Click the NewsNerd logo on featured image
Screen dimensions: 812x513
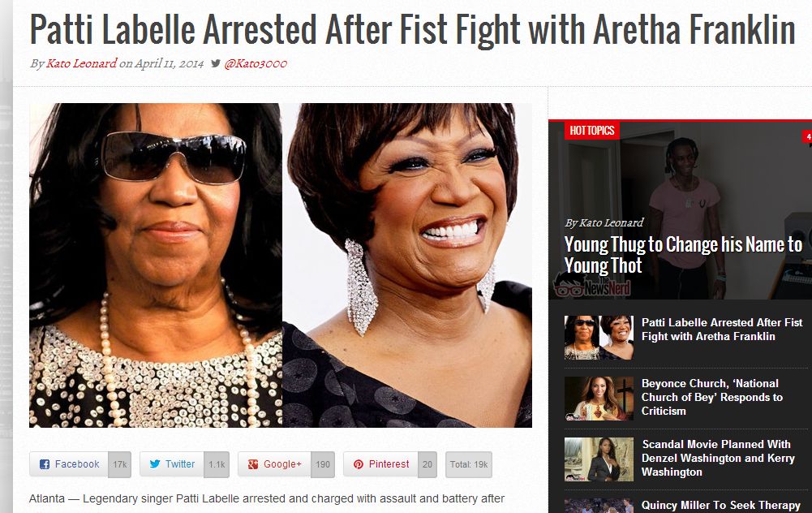tap(592, 285)
